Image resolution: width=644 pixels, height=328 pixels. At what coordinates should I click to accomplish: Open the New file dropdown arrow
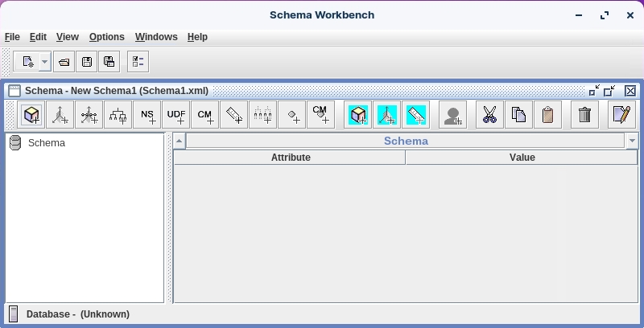(x=44, y=61)
